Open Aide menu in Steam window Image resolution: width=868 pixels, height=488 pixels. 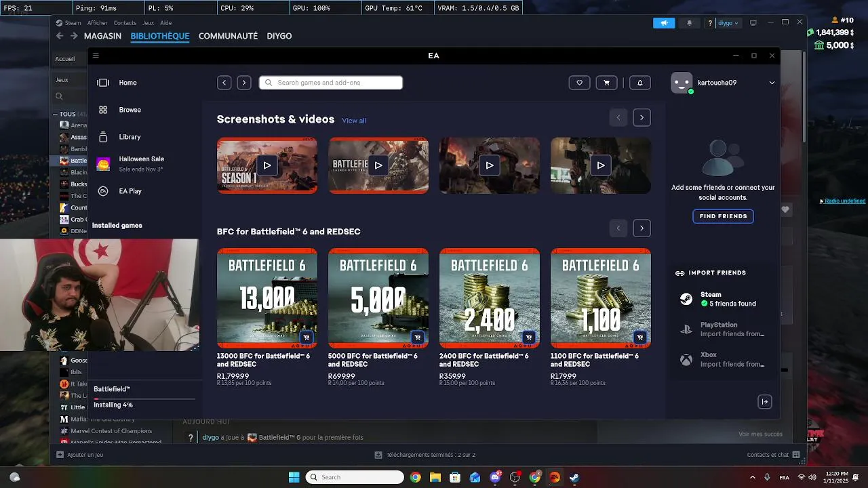pos(165,23)
